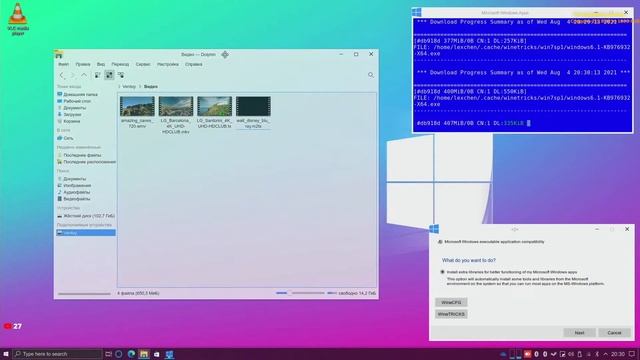Click Next in compatibility dialog

(x=579, y=333)
